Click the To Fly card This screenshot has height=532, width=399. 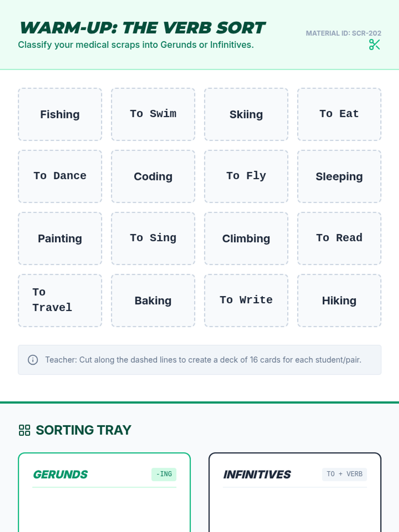coord(246,176)
